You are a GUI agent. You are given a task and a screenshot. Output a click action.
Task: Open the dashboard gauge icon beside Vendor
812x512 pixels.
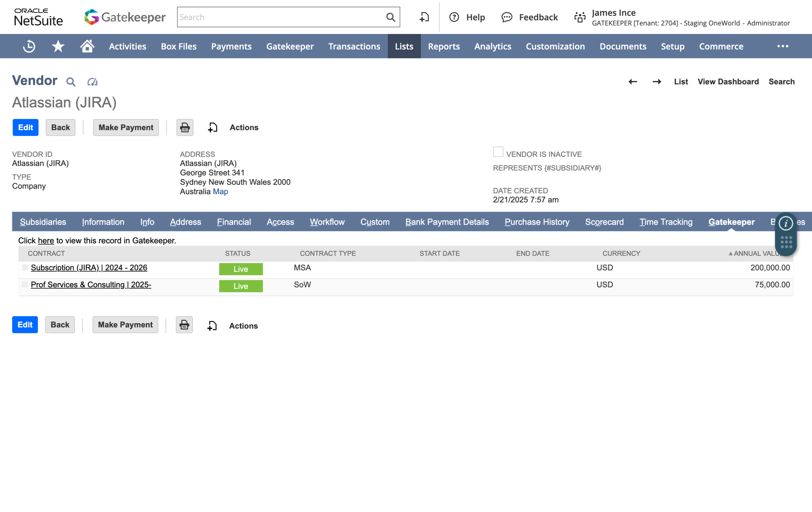(x=92, y=82)
